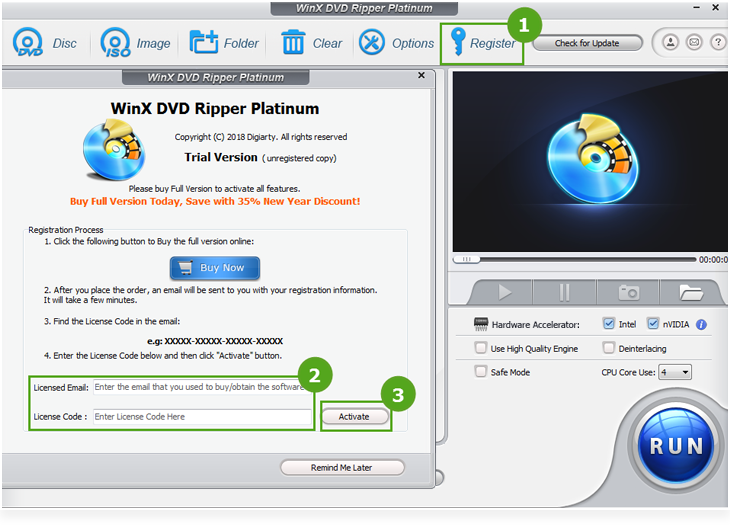Open the CPU Core Use dropdown

point(675,372)
